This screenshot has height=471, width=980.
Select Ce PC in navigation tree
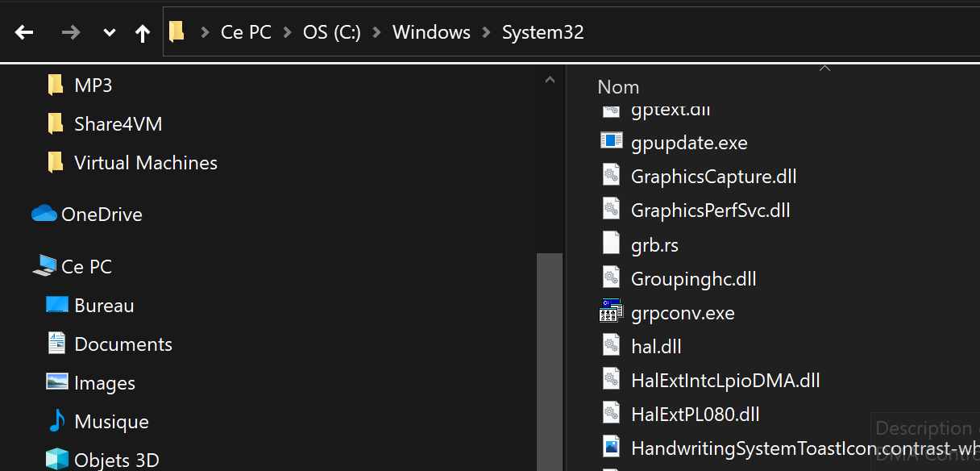pyautogui.click(x=86, y=265)
